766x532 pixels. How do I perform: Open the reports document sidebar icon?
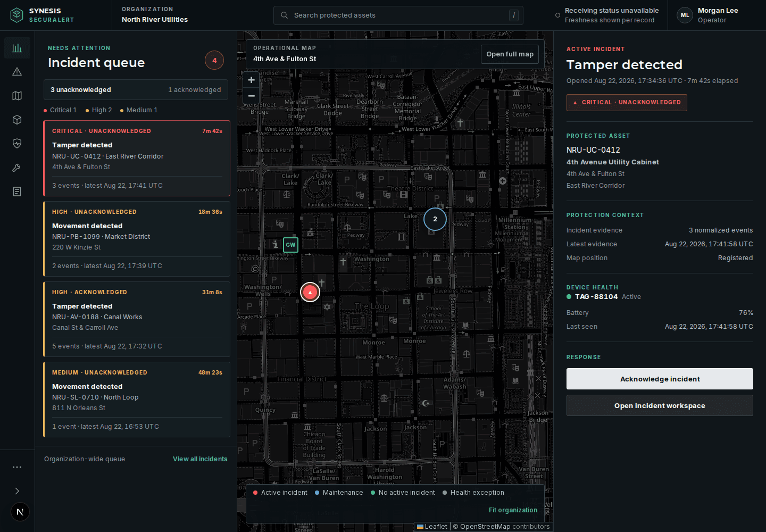17,192
